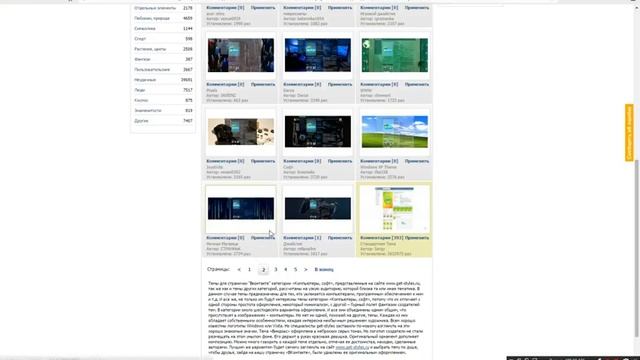
Task: Open Комментарии for the beige theme
Action: (225, 161)
